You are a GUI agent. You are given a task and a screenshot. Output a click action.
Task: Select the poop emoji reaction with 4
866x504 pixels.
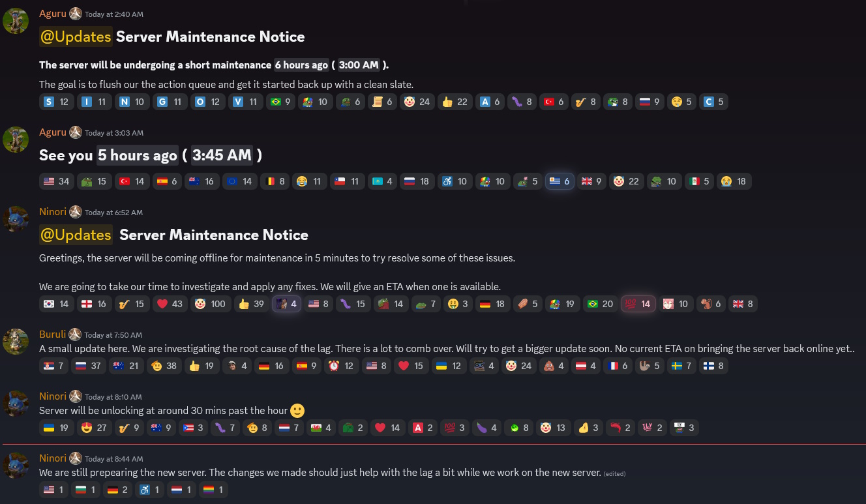[x=553, y=366]
